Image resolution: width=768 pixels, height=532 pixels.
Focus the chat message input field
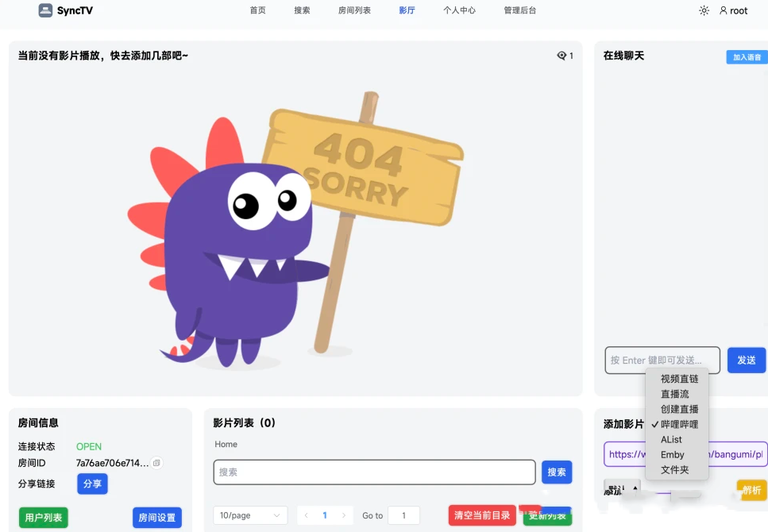pos(662,360)
